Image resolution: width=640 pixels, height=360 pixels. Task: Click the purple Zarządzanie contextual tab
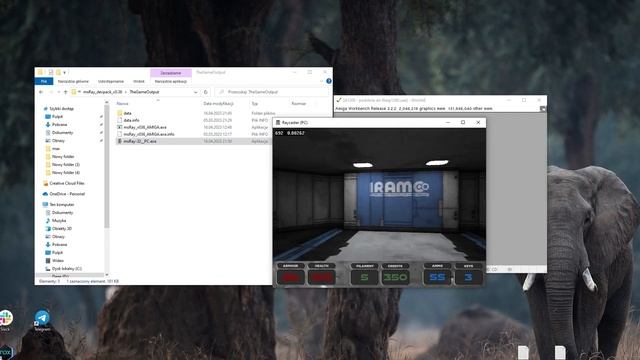(171, 73)
